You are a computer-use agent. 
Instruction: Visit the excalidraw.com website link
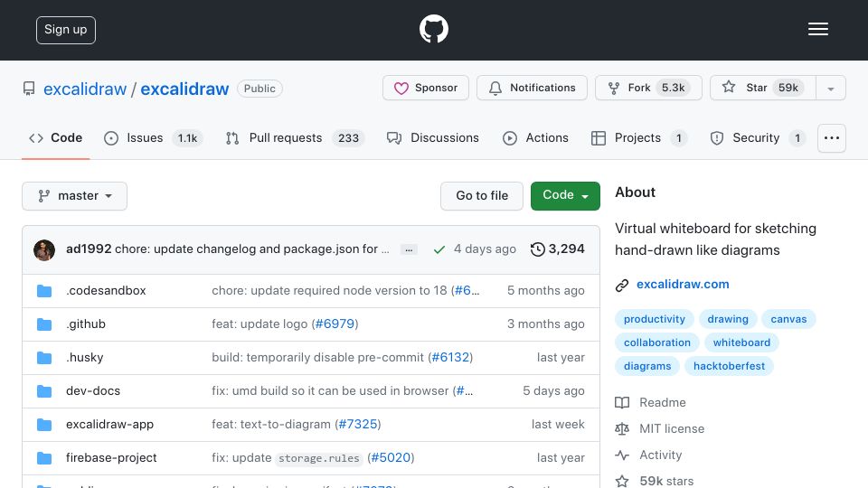683,284
